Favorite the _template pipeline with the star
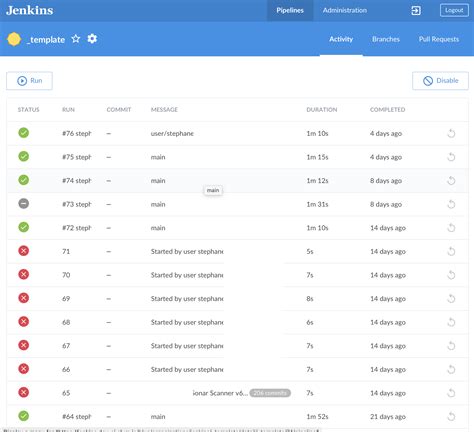The width and height of the screenshot is (474, 432). [76, 39]
